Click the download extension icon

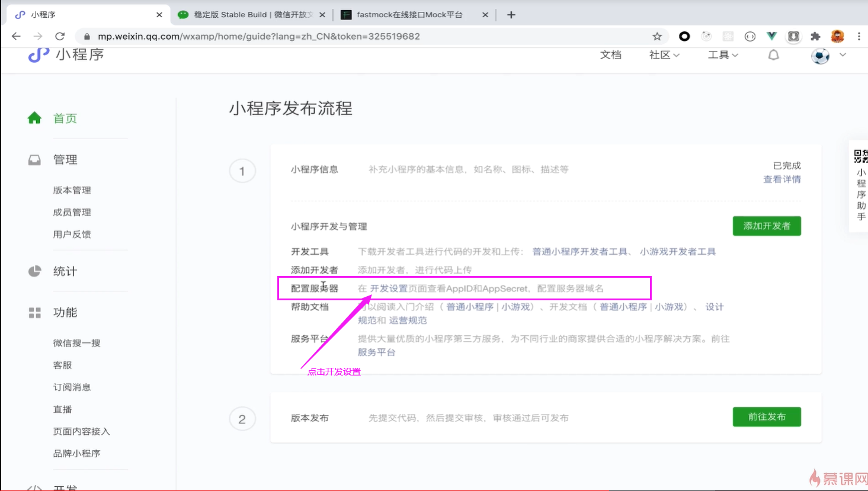click(793, 36)
